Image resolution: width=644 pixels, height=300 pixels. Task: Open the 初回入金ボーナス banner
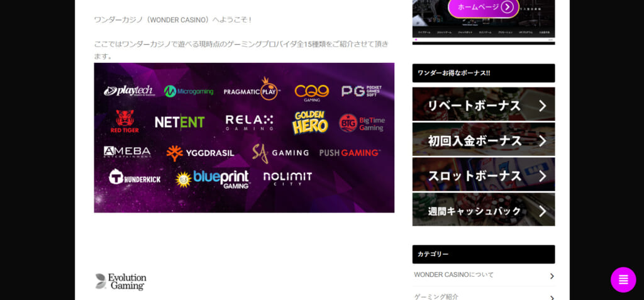coord(484,140)
